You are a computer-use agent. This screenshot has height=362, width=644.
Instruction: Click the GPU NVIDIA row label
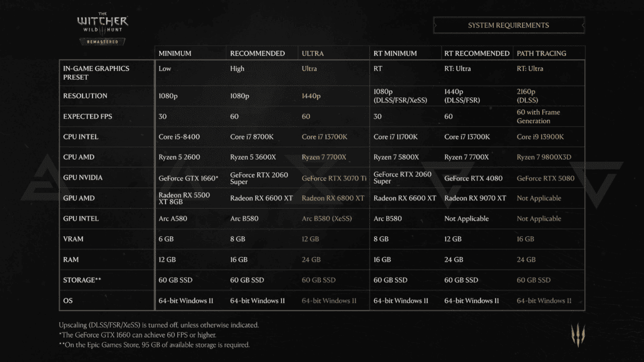point(83,178)
